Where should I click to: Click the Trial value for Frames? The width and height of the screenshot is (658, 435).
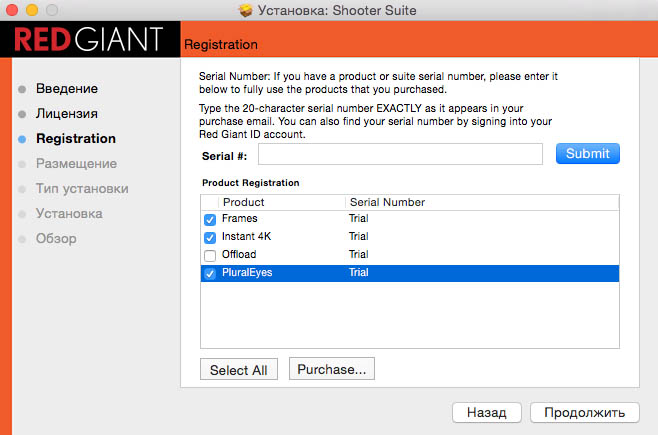[x=359, y=219]
